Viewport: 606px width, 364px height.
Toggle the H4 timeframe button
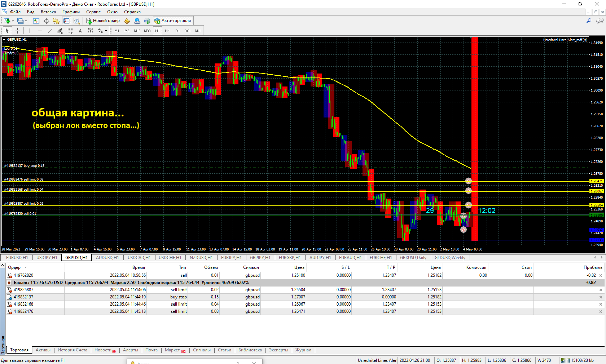[167, 31]
